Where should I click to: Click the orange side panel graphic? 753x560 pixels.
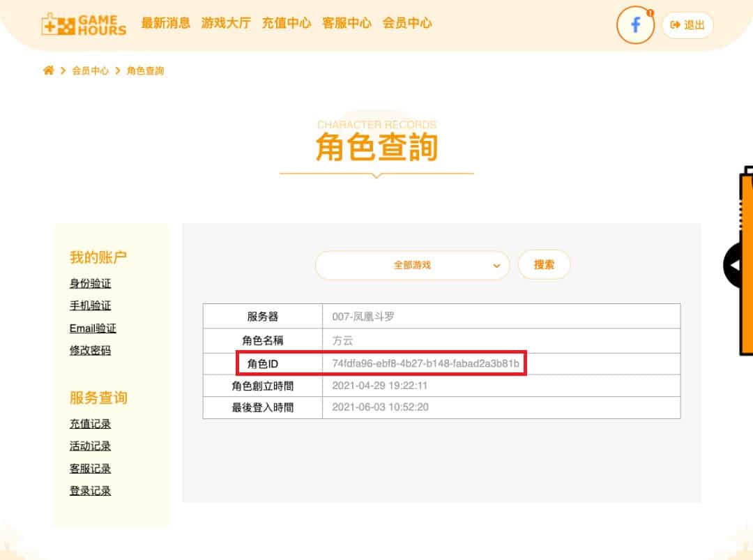click(x=747, y=258)
